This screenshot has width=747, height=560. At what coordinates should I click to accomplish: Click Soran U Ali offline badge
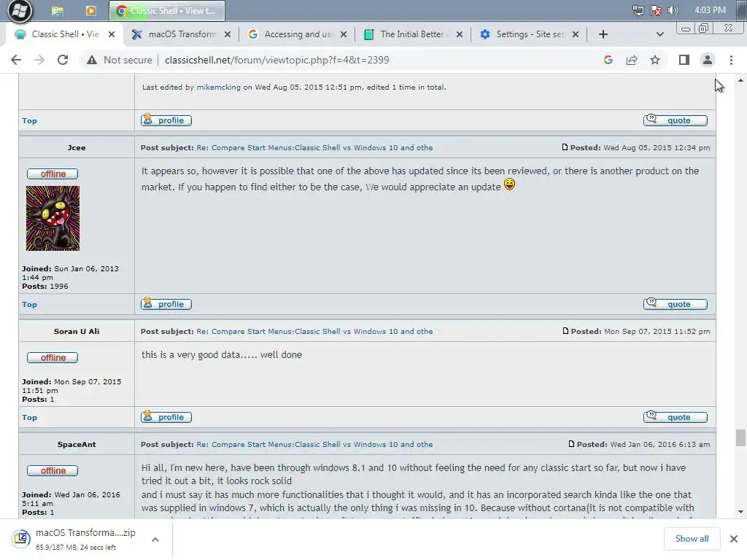point(53,357)
